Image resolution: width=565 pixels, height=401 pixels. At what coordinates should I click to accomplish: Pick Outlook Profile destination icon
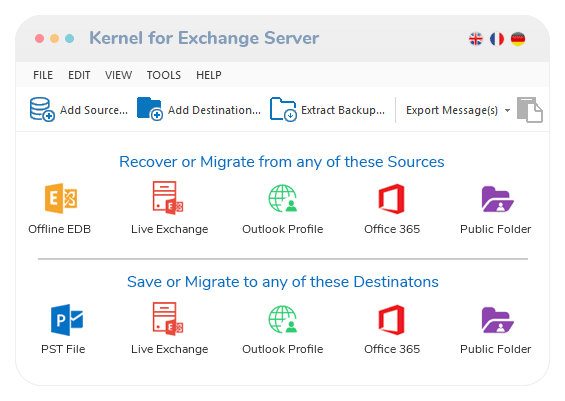(283, 319)
